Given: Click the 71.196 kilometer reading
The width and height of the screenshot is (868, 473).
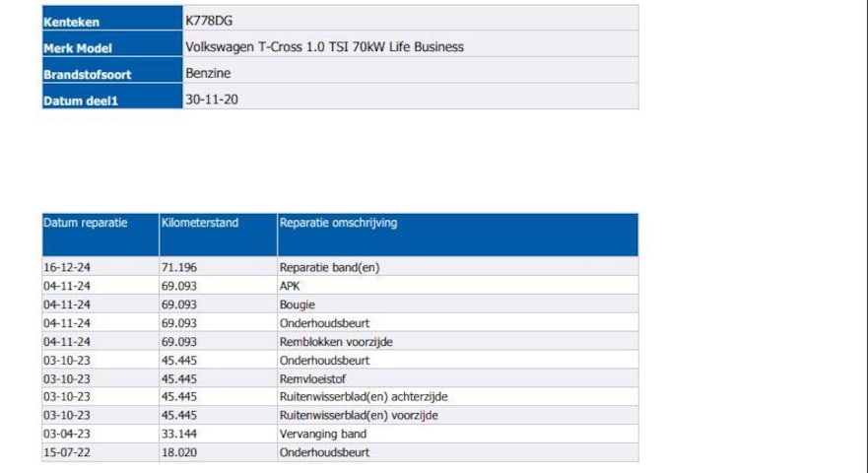Looking at the screenshot, I should pos(178,267).
